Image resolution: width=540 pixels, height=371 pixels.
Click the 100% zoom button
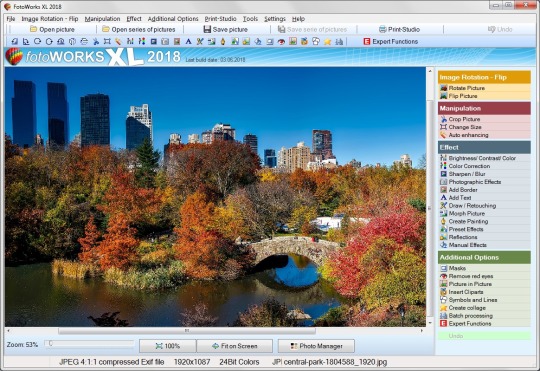pos(168,346)
